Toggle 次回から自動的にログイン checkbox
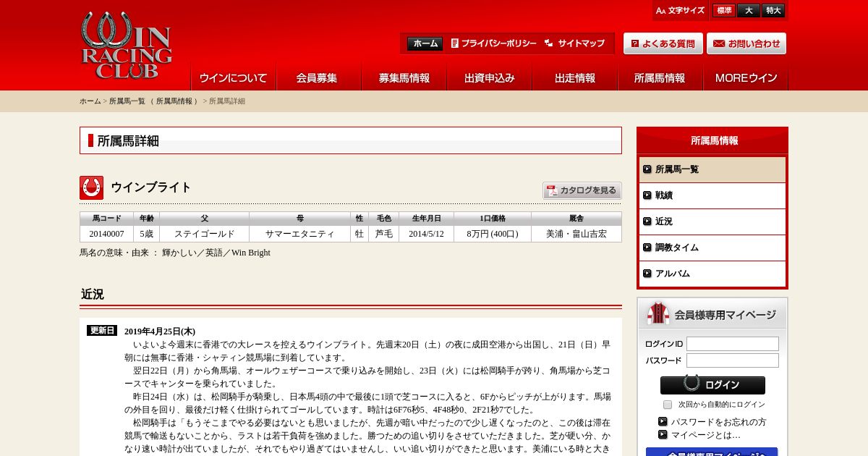 (668, 405)
